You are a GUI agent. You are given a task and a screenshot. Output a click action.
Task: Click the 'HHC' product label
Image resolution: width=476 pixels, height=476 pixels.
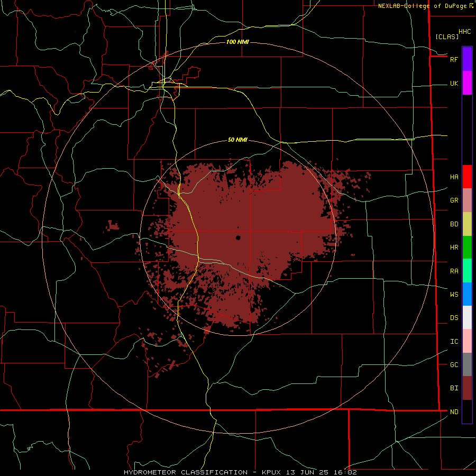tap(464, 32)
